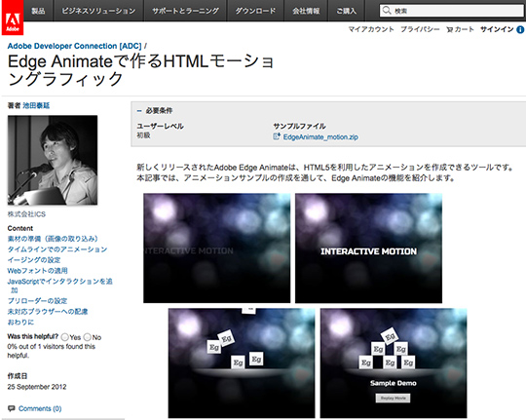The width and height of the screenshot is (526, 420).
Task: Open the サポートとラーニング menu
Action: [x=185, y=11]
